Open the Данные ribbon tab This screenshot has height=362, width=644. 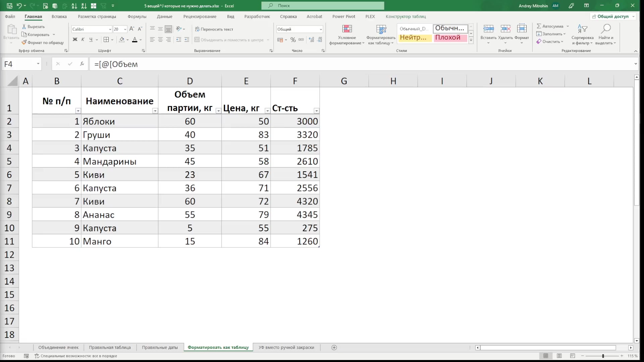(x=164, y=16)
